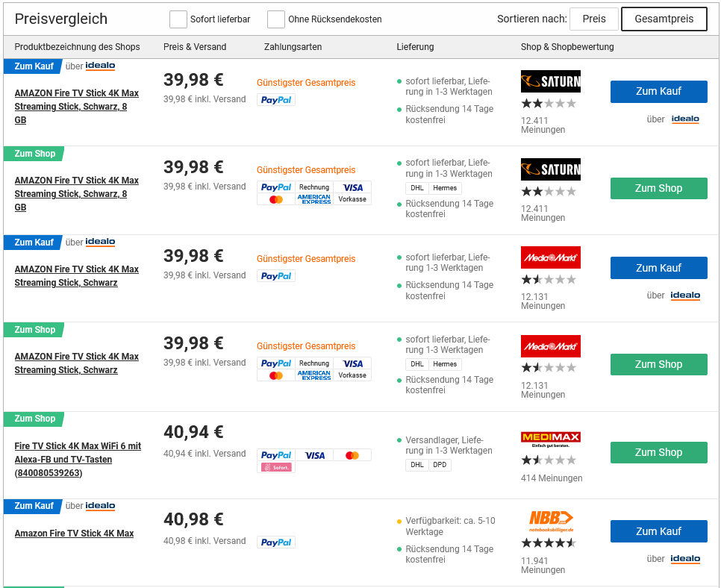Viewport: 721px width, 588px height.
Task: Click the Medimax shop logo
Action: (550, 439)
